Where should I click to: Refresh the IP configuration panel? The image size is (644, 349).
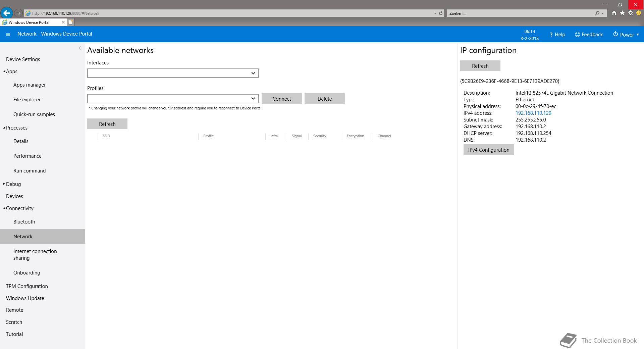tap(480, 66)
